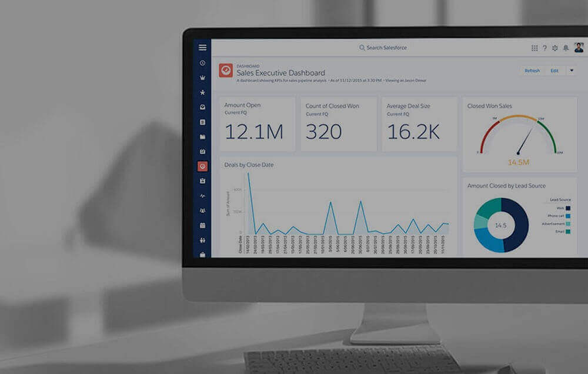The height and width of the screenshot is (374, 588).
Task: Open the people Groups sidebar icon
Action: click(202, 211)
